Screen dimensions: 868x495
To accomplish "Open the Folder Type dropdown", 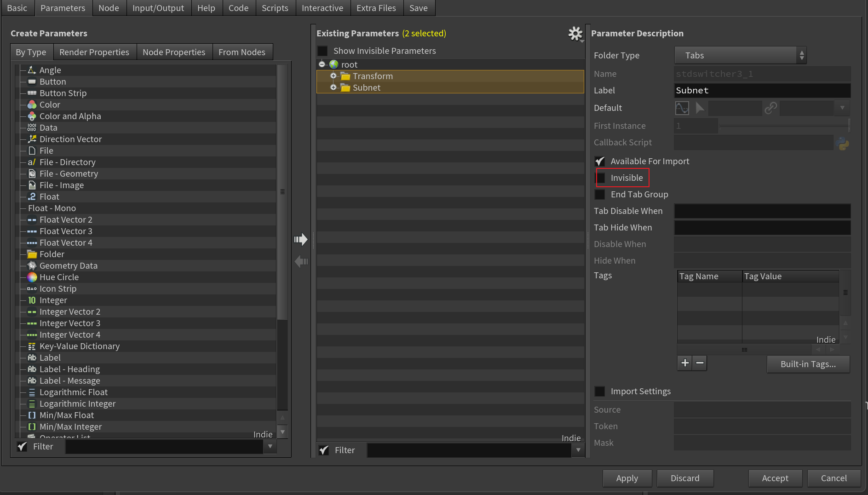I will (x=740, y=55).
